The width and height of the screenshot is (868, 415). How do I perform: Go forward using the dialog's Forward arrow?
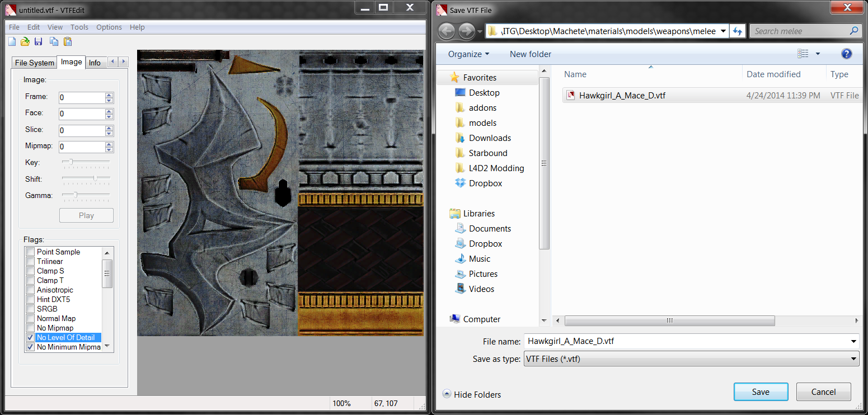(x=466, y=31)
